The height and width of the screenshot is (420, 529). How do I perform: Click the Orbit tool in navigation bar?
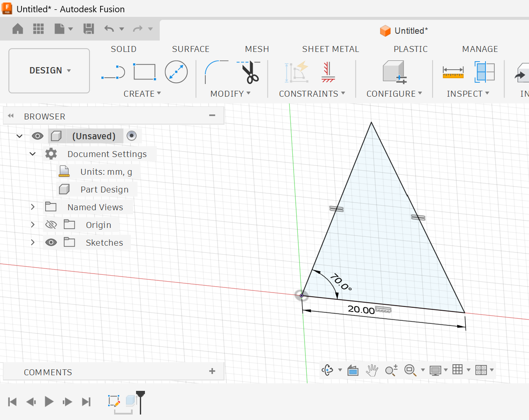pyautogui.click(x=327, y=370)
